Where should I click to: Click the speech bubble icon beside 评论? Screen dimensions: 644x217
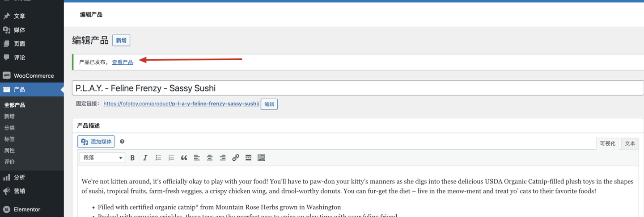7,58
